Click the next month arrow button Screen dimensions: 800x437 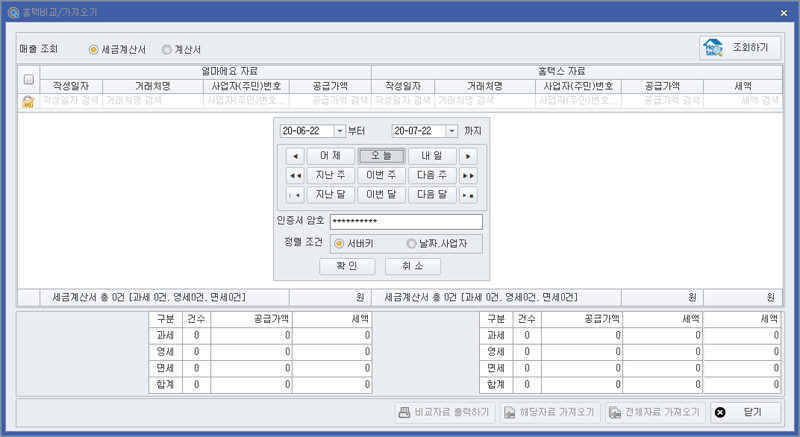468,195
